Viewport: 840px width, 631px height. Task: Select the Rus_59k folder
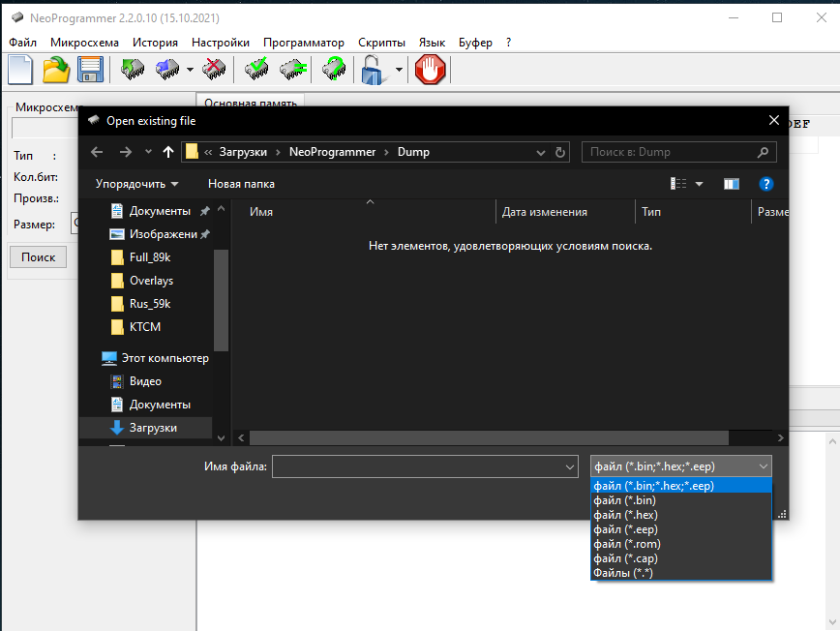pos(150,304)
